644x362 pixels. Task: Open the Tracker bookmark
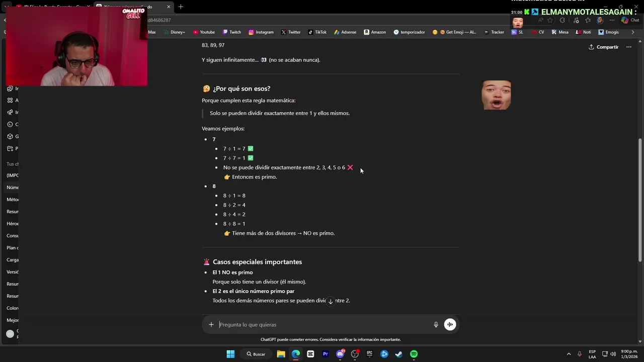(x=494, y=32)
